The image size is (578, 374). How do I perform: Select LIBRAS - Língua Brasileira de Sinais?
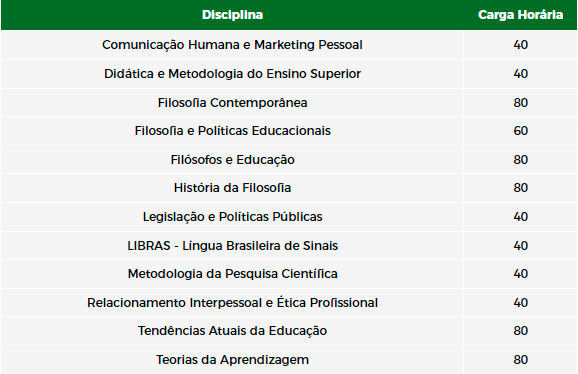click(x=232, y=245)
